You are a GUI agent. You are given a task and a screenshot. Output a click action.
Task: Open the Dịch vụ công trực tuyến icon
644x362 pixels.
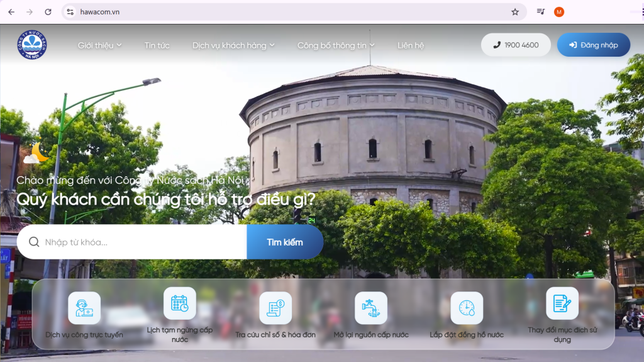[x=84, y=308]
